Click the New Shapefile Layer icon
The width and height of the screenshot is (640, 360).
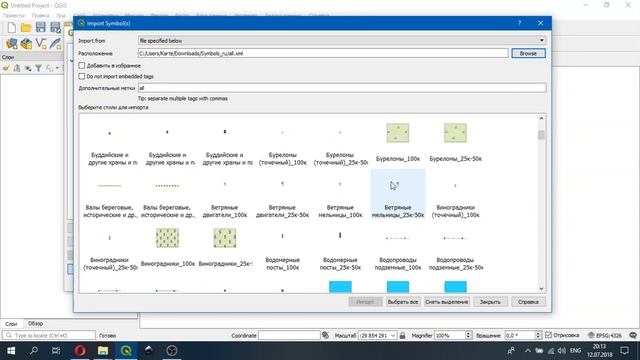[41, 43]
